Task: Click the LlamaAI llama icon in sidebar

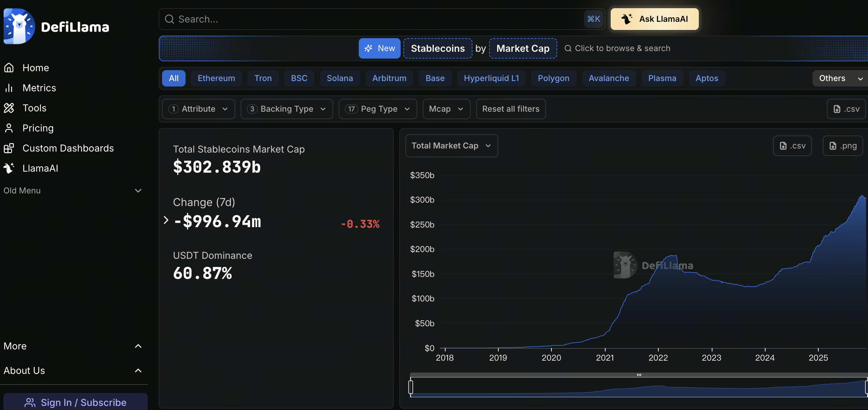Action: pos(9,168)
